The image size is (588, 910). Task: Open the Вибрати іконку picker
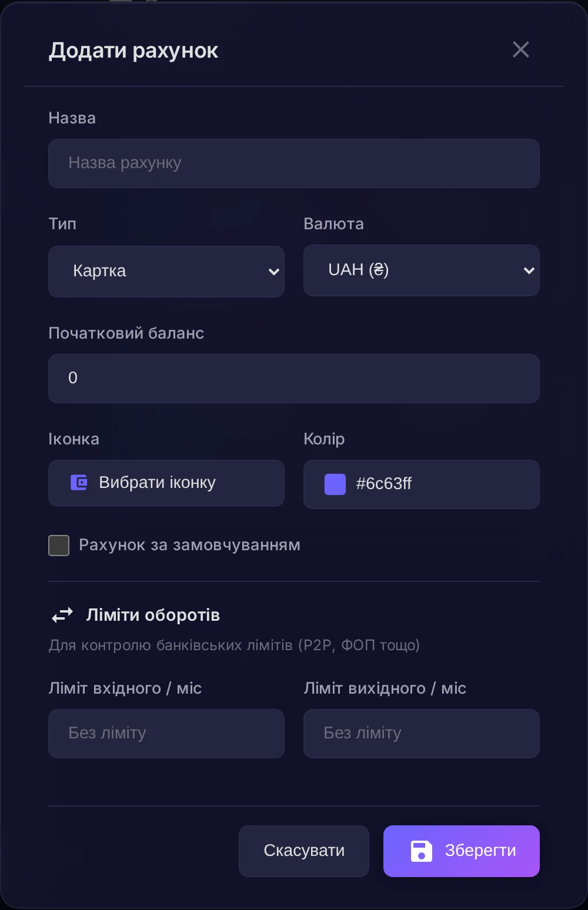point(166,483)
